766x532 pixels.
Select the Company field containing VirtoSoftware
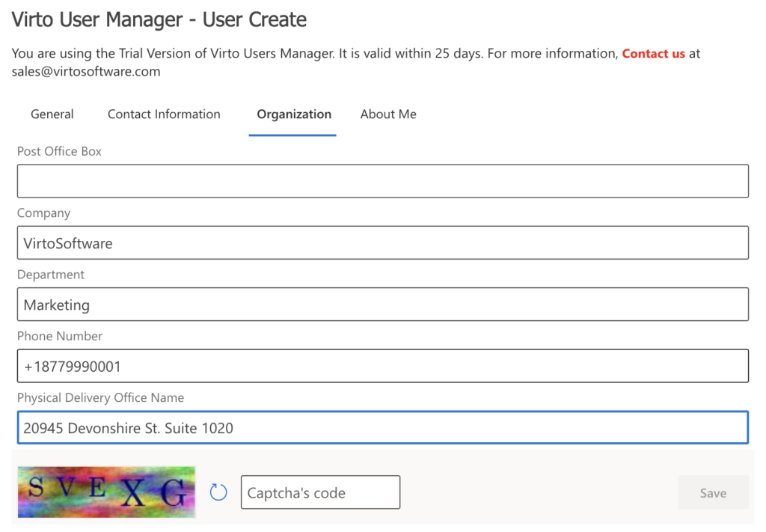(x=383, y=242)
